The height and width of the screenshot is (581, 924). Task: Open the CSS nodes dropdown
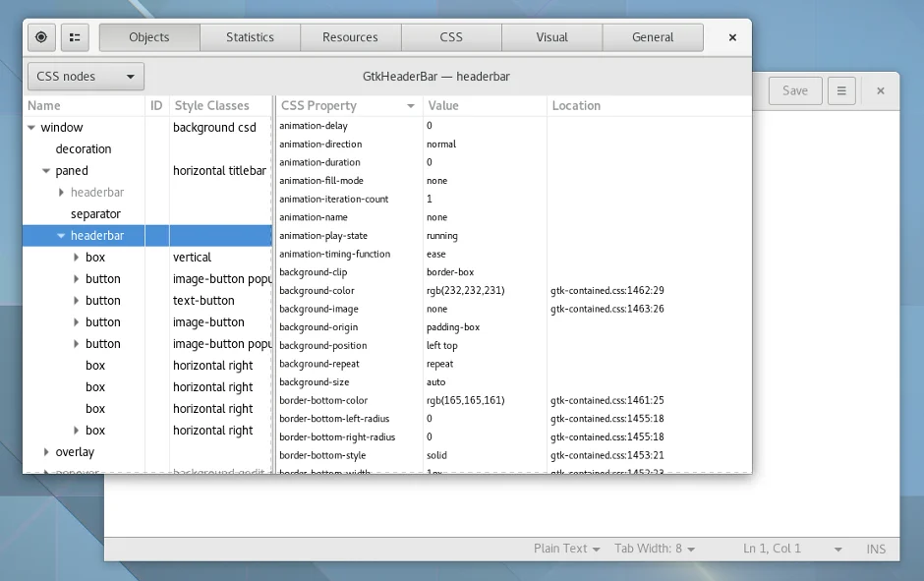(x=86, y=77)
